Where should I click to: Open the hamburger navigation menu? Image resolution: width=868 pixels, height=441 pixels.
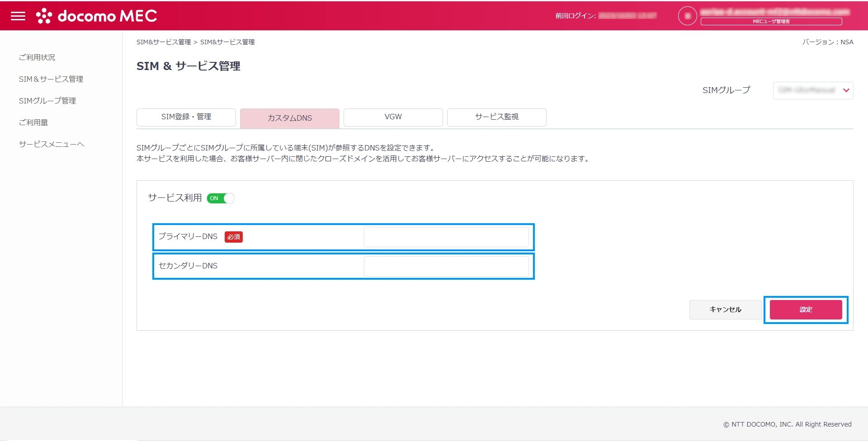coord(18,16)
